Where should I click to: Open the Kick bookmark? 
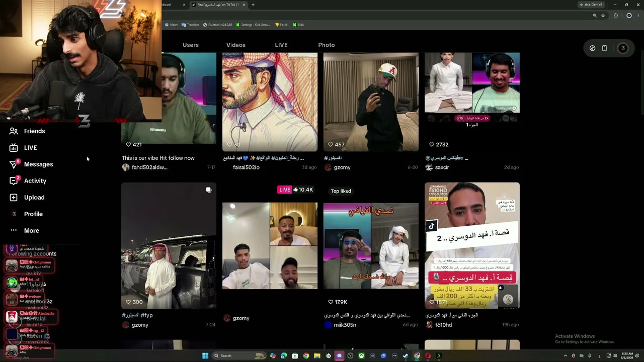point(298,25)
